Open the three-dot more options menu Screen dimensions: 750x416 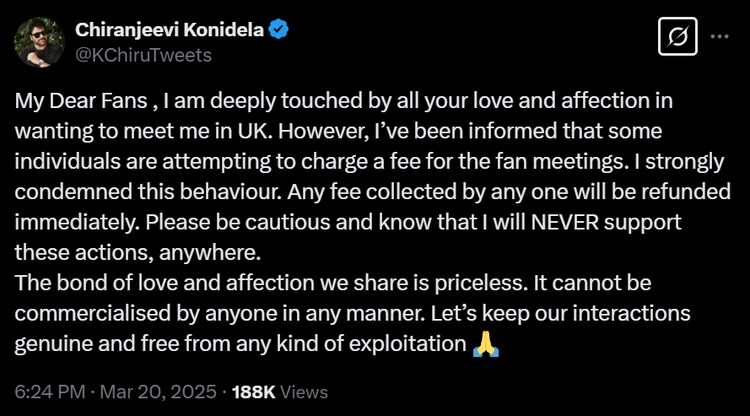tap(718, 38)
